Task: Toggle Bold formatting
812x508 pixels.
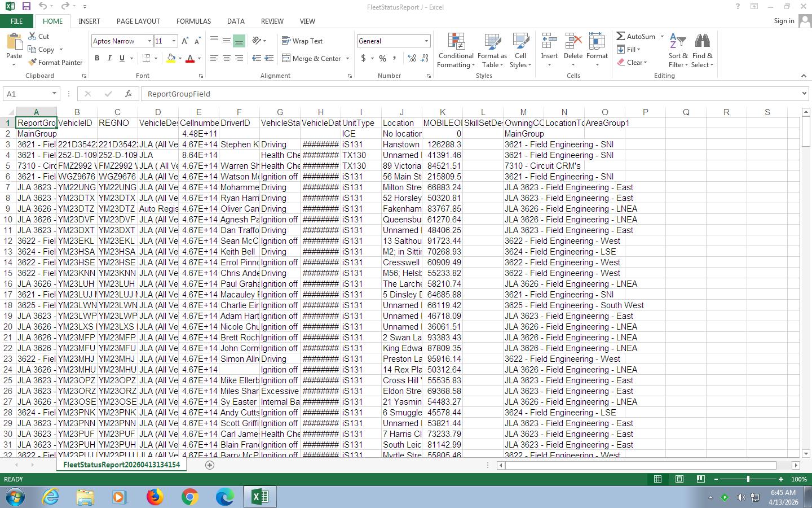Action: point(97,58)
